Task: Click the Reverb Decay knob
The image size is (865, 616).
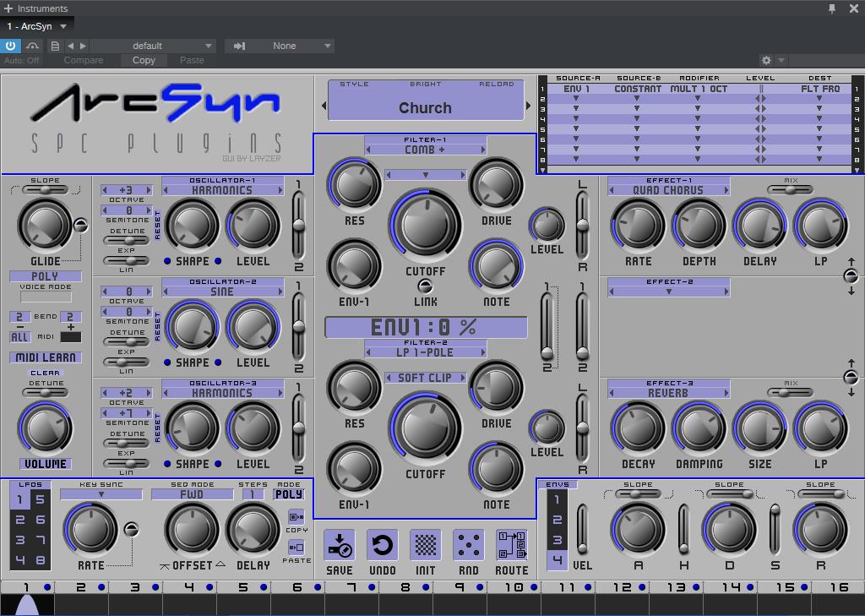Action: (639, 428)
